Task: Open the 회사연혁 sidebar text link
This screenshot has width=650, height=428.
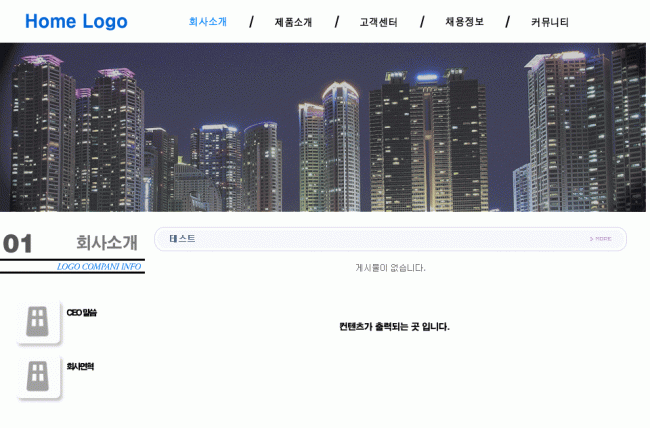Action: click(x=80, y=367)
